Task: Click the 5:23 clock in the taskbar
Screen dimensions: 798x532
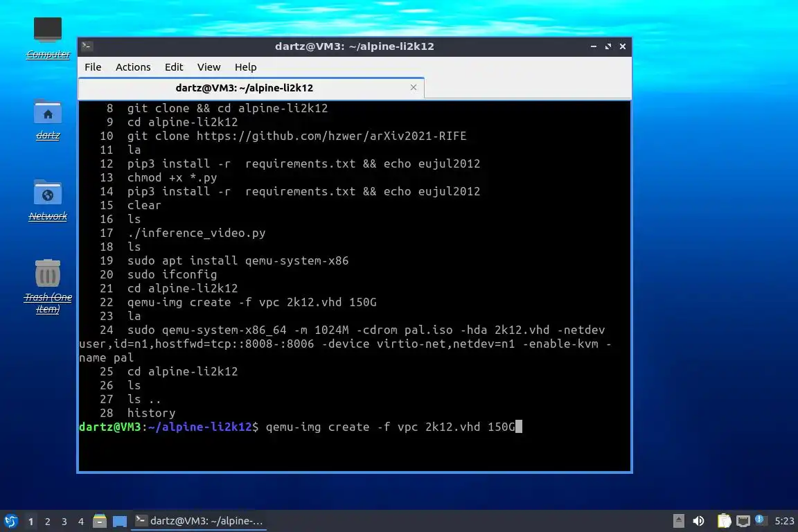Action: tap(784, 521)
